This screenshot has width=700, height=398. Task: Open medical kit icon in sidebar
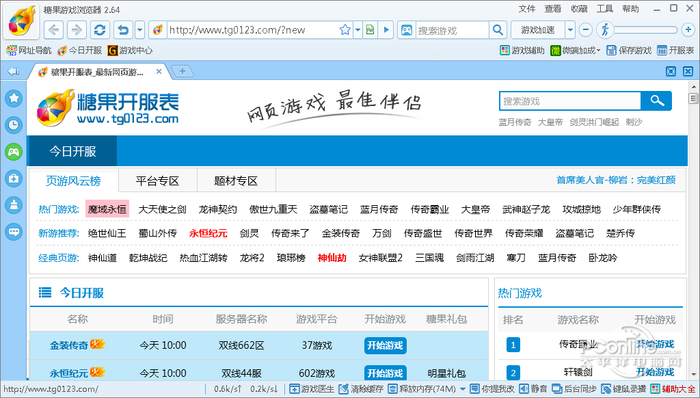[x=14, y=178]
